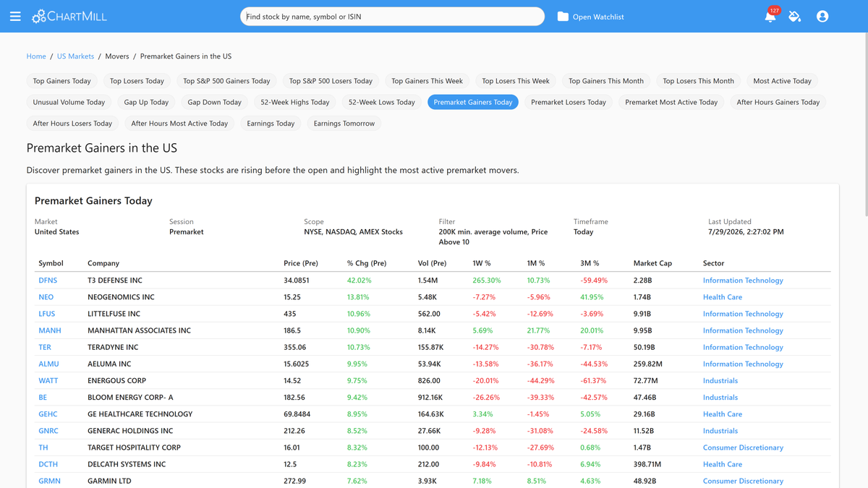The image size is (868, 488).
Task: Open the GEHC ticker link
Action: click(x=48, y=414)
